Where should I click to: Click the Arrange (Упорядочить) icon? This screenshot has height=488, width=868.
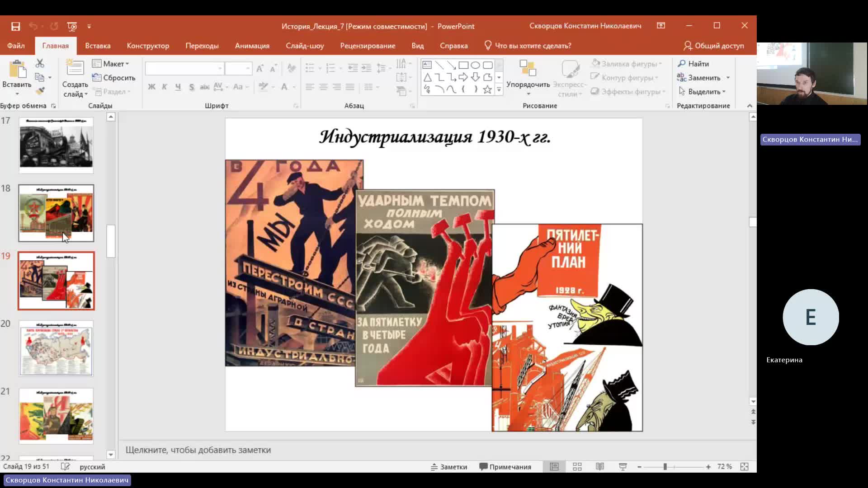pyautogui.click(x=528, y=69)
